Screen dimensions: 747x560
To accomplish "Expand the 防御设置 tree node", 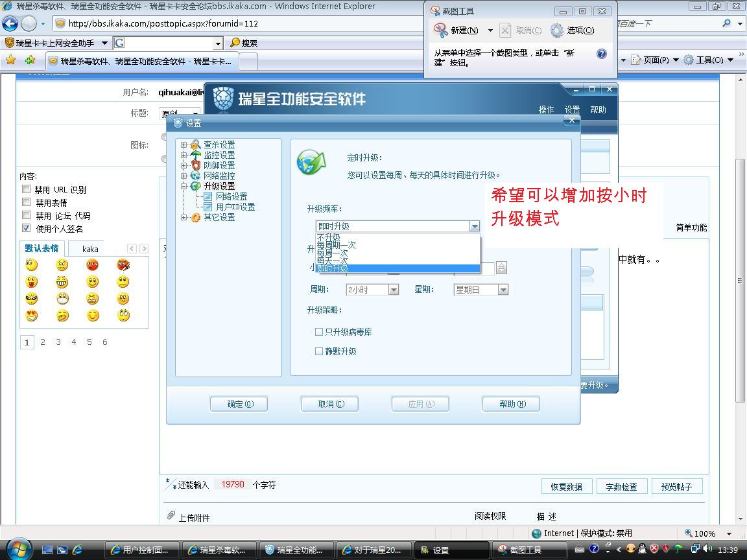I will 184,166.
